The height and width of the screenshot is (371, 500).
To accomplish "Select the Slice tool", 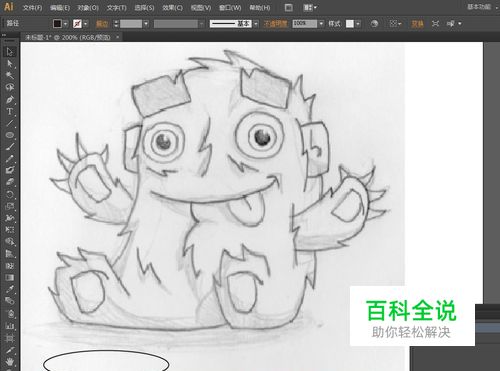I will pyautogui.click(x=10, y=350).
